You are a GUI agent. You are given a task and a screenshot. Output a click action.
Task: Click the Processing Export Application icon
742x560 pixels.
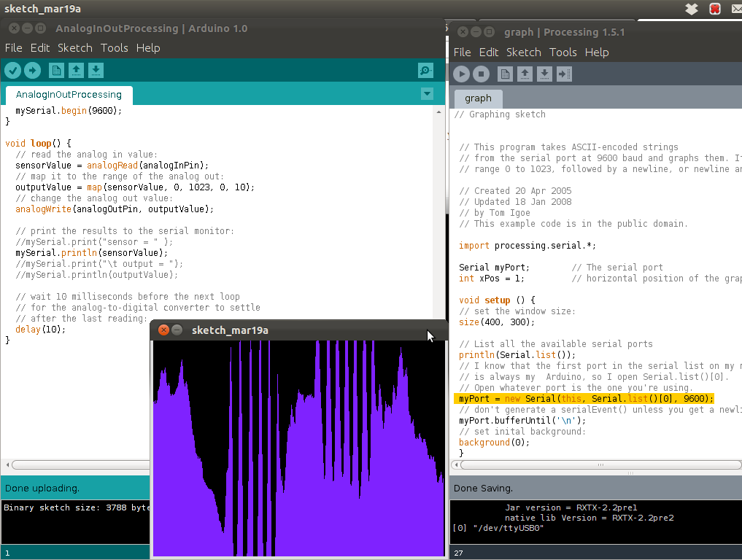point(564,74)
